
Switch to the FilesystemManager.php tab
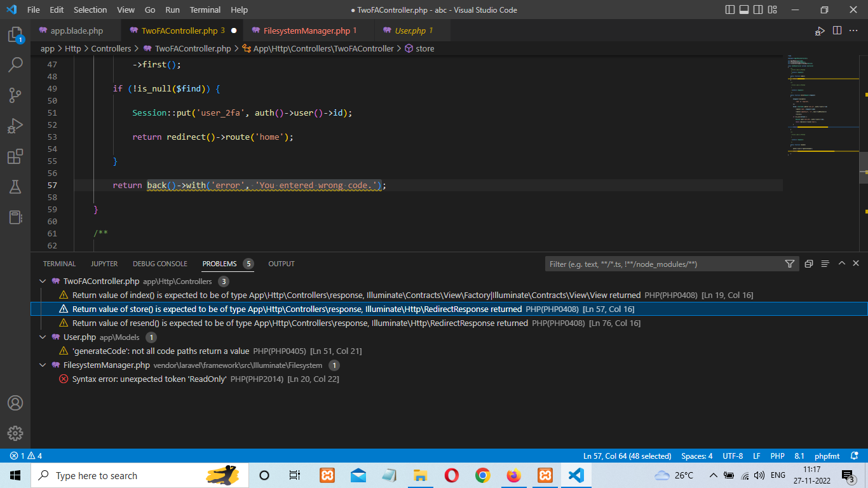[309, 30]
